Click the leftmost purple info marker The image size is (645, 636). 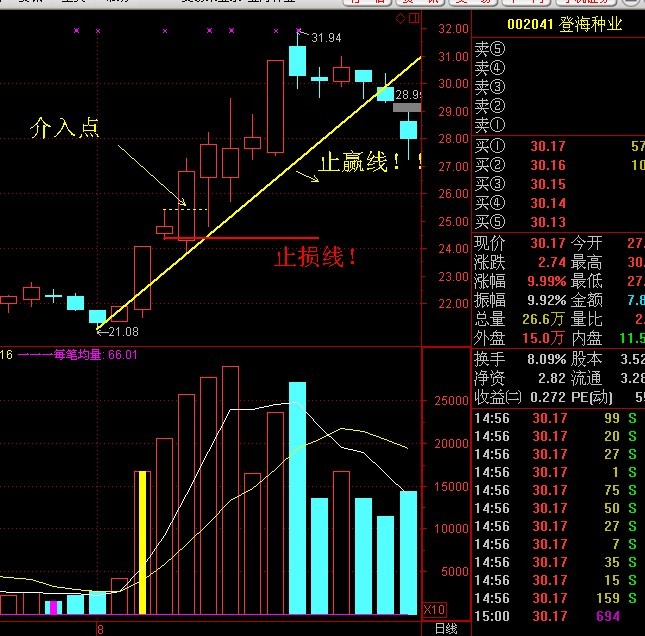point(76,30)
